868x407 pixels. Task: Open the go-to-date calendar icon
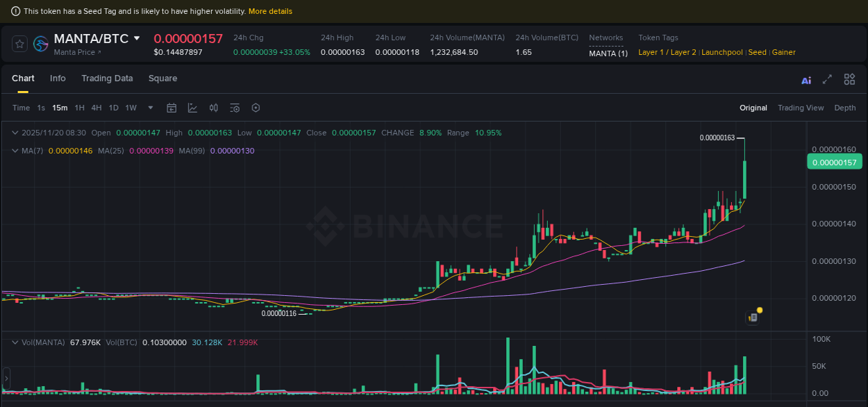coord(172,108)
